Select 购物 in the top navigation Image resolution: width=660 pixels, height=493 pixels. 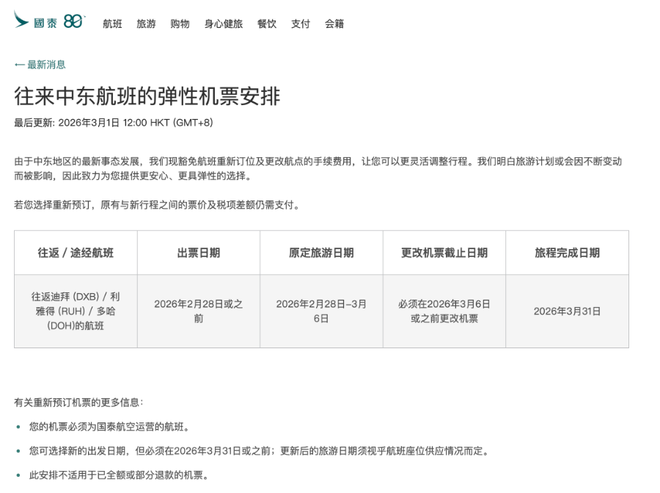(x=180, y=22)
